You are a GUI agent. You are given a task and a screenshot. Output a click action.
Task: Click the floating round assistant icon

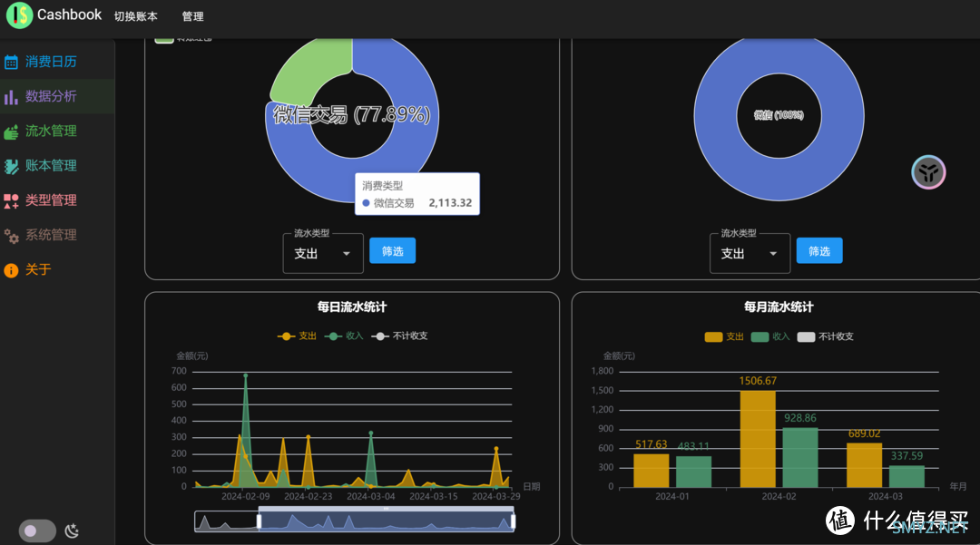point(928,172)
